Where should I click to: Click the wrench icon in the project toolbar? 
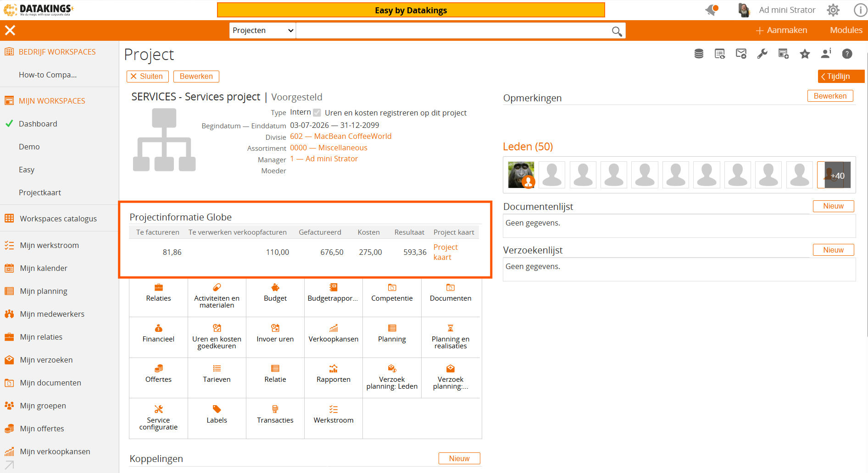pos(762,54)
